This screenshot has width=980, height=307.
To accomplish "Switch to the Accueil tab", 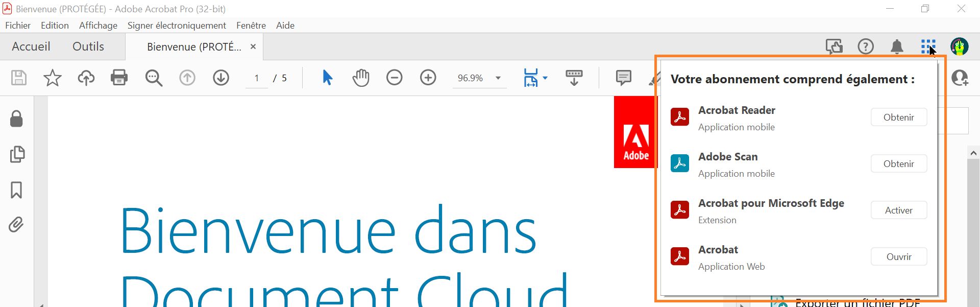I will coord(31,46).
